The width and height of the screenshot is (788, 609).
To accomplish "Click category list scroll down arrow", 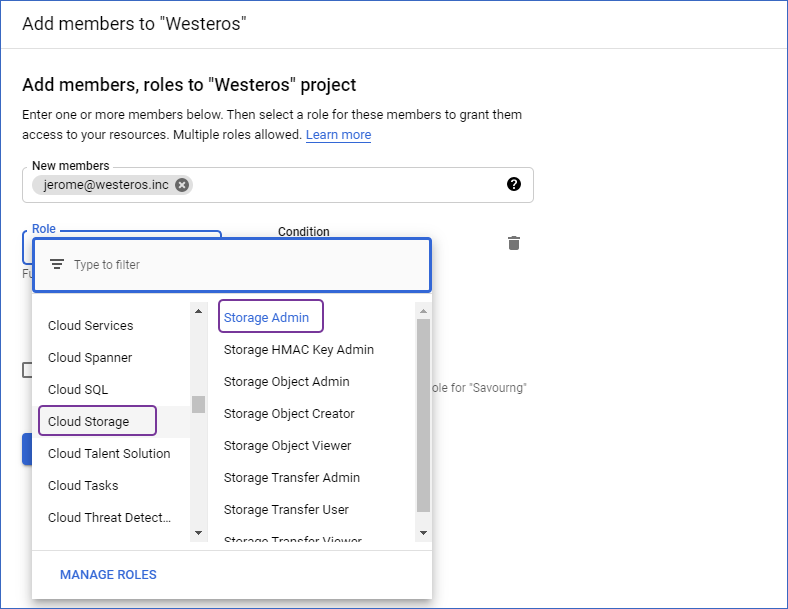I will click(199, 533).
